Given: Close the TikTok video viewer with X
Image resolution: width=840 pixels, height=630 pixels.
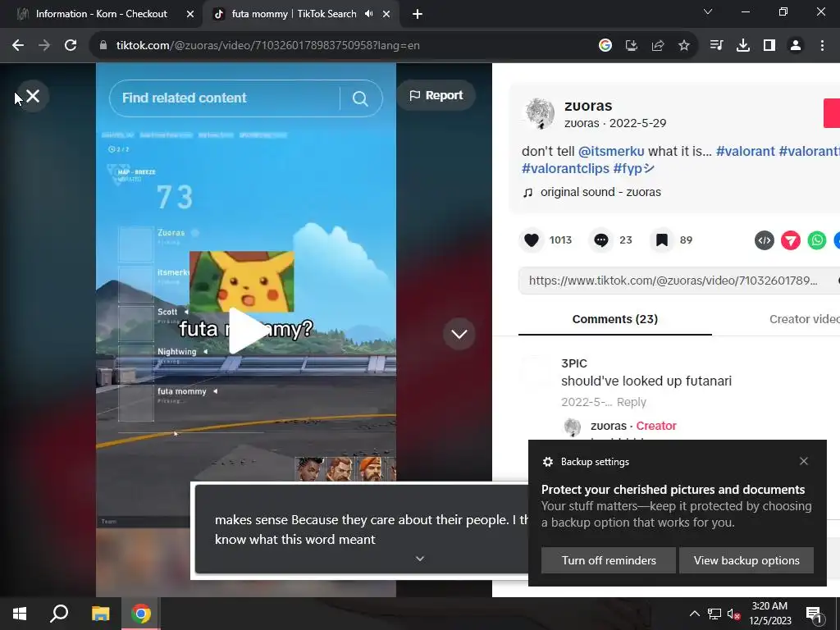Looking at the screenshot, I should [x=33, y=97].
